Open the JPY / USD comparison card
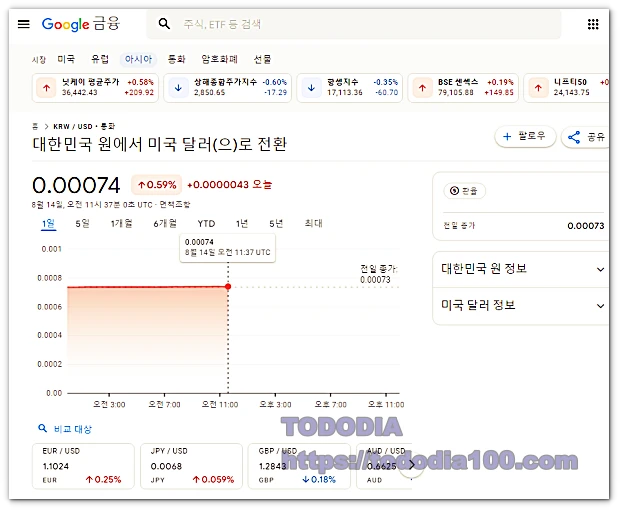Image resolution: width=620 pixels, height=510 pixels. pos(191,466)
